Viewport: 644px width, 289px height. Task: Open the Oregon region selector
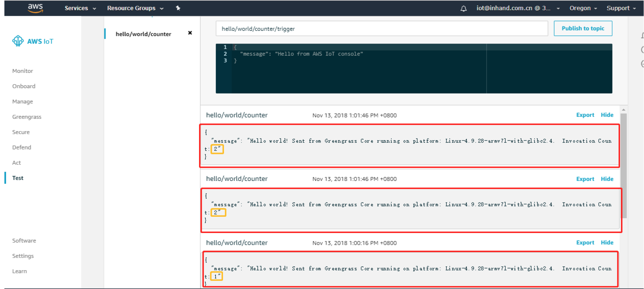tap(583, 8)
